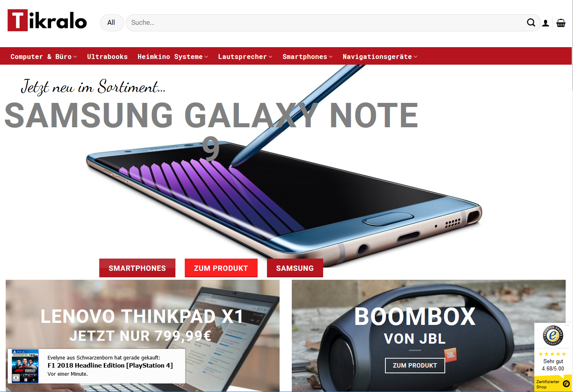Image resolution: width=573 pixels, height=392 pixels.
Task: Click ZUM PRODUKT on JBL Boombox banner
Action: tap(415, 366)
